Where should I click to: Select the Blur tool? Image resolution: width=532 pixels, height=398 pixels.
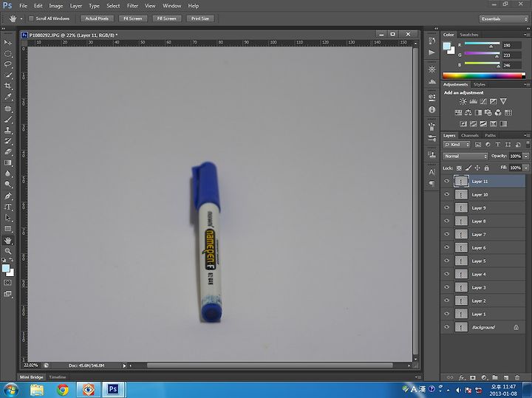[8, 174]
